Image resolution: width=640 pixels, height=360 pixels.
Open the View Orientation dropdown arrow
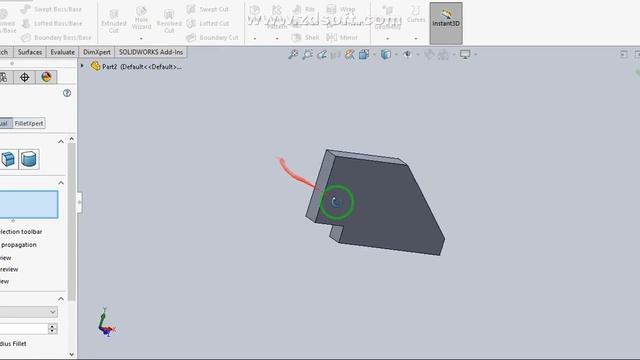point(374,54)
